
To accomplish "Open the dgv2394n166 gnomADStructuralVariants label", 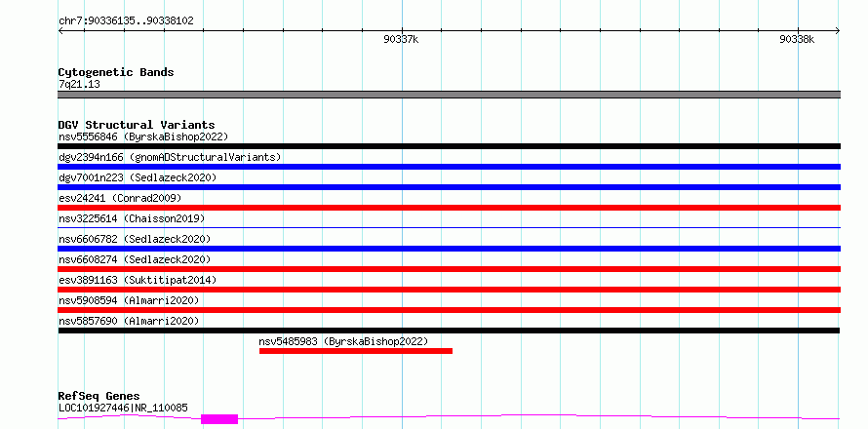I will [170, 157].
